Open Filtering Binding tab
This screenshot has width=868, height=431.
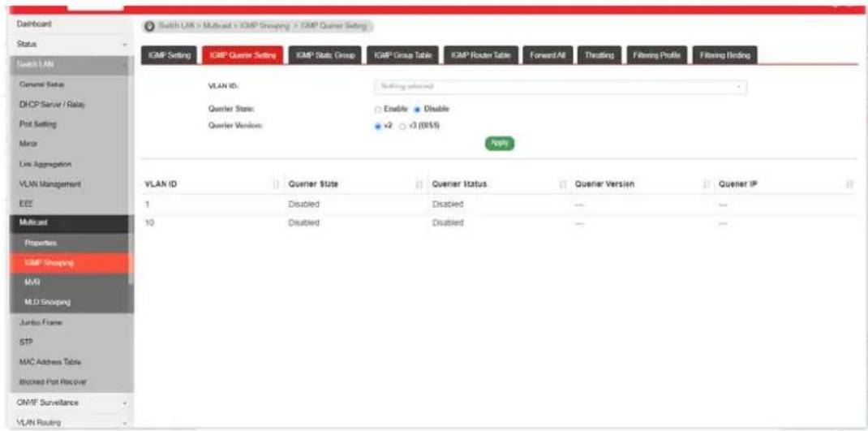tap(724, 55)
